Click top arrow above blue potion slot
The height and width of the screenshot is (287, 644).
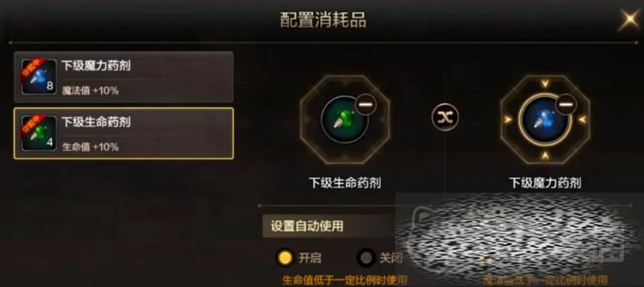[545, 84]
